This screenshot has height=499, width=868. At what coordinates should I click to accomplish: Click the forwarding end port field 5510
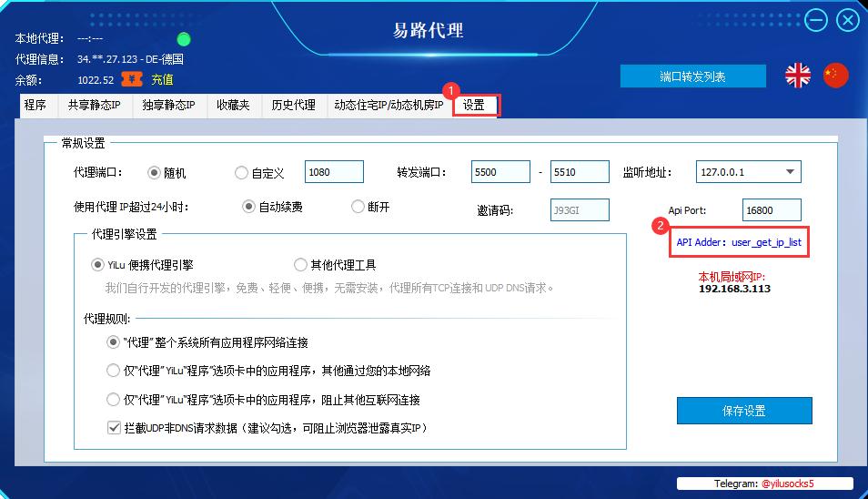580,172
